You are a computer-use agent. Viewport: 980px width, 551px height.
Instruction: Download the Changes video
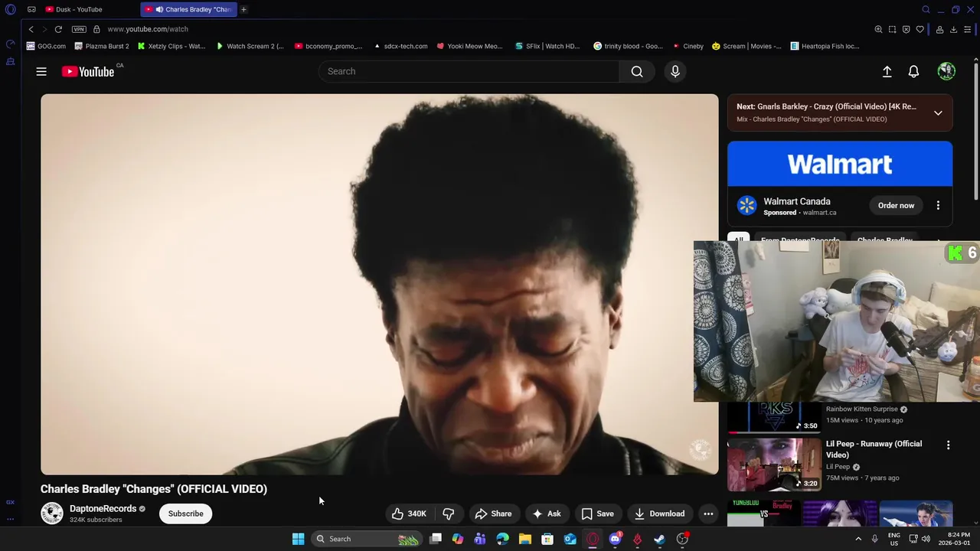[x=659, y=514]
